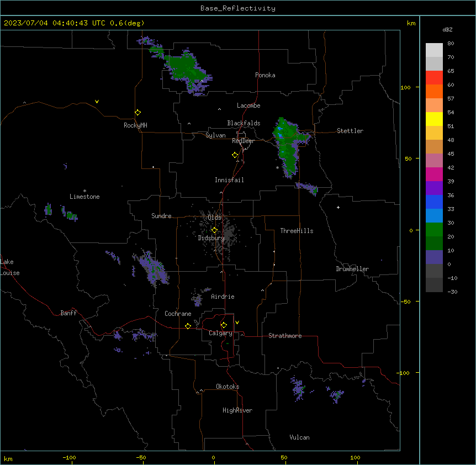Click the Calgary city label
Image resolution: width=476 pixels, height=465 pixels.
(x=220, y=333)
